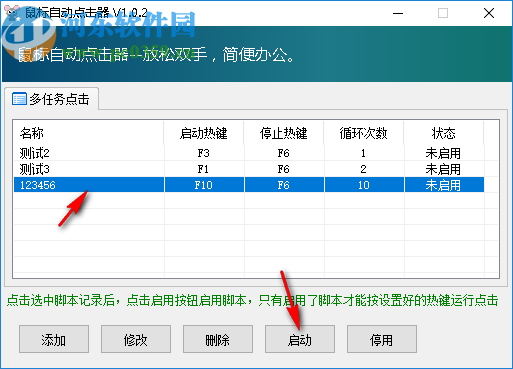513x369 pixels.
Task: Click the banner slogan 放松双手，简便办公
Action: 219,54
